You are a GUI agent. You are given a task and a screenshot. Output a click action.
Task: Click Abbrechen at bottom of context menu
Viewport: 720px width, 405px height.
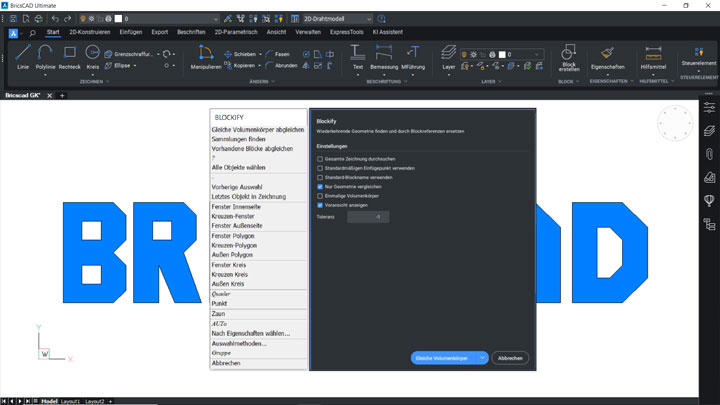(x=226, y=363)
